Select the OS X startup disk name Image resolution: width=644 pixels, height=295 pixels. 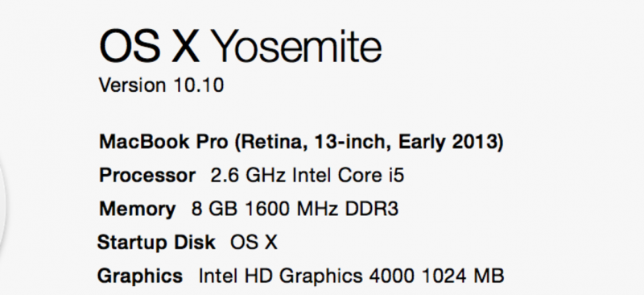(254, 243)
